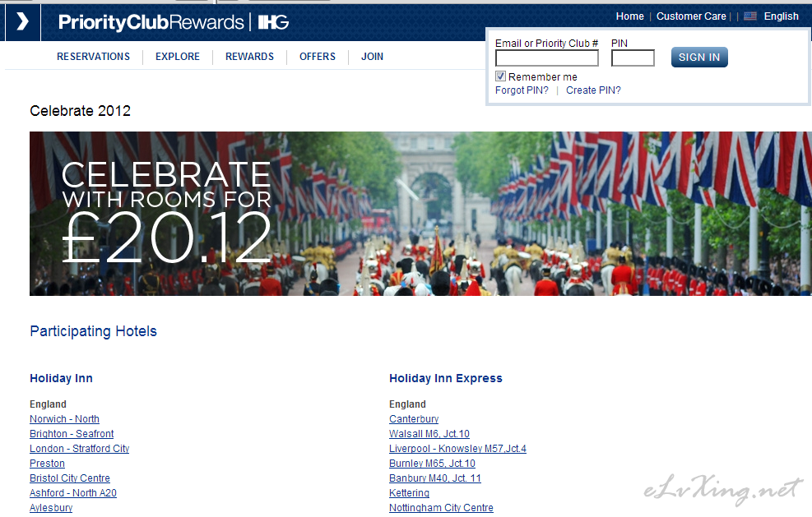
Task: Open the Kettering hotel link
Action: (x=409, y=492)
